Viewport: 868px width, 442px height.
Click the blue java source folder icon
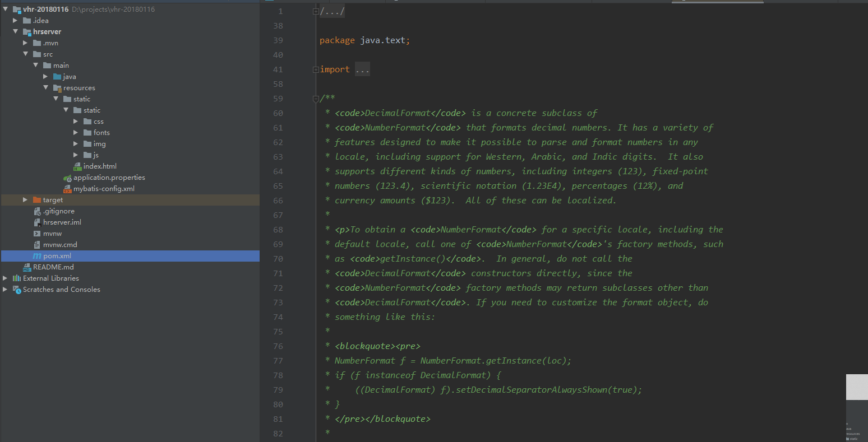point(57,77)
